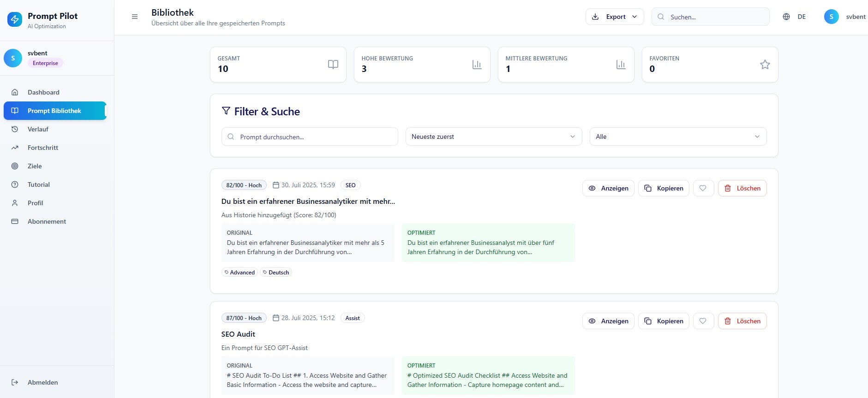
Task: Click the Prompt durchsuchen search field
Action: [x=310, y=137]
